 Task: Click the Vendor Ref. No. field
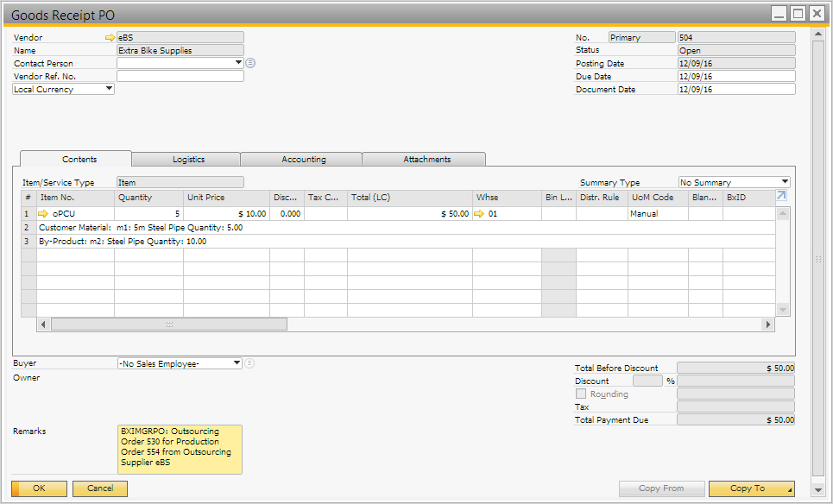pos(180,76)
